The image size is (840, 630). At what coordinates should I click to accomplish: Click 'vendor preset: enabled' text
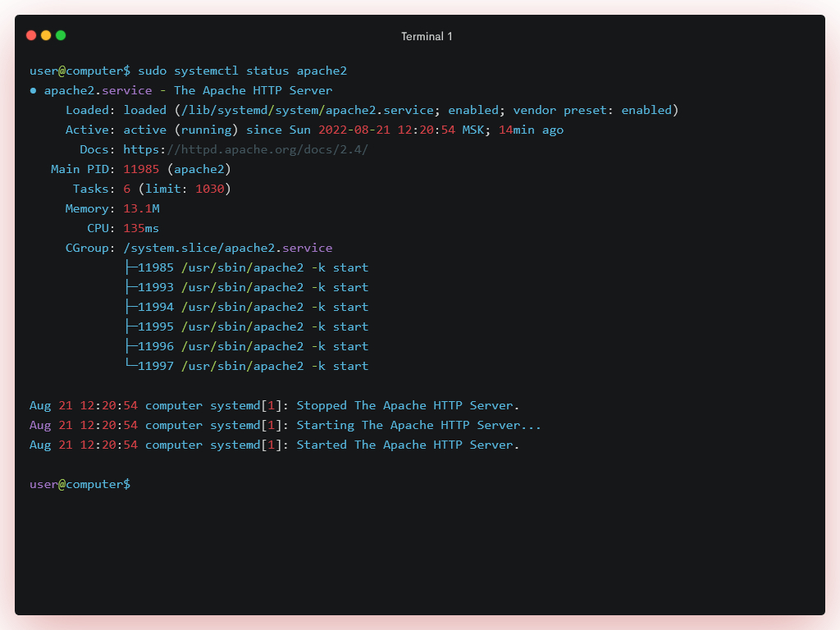pos(592,111)
